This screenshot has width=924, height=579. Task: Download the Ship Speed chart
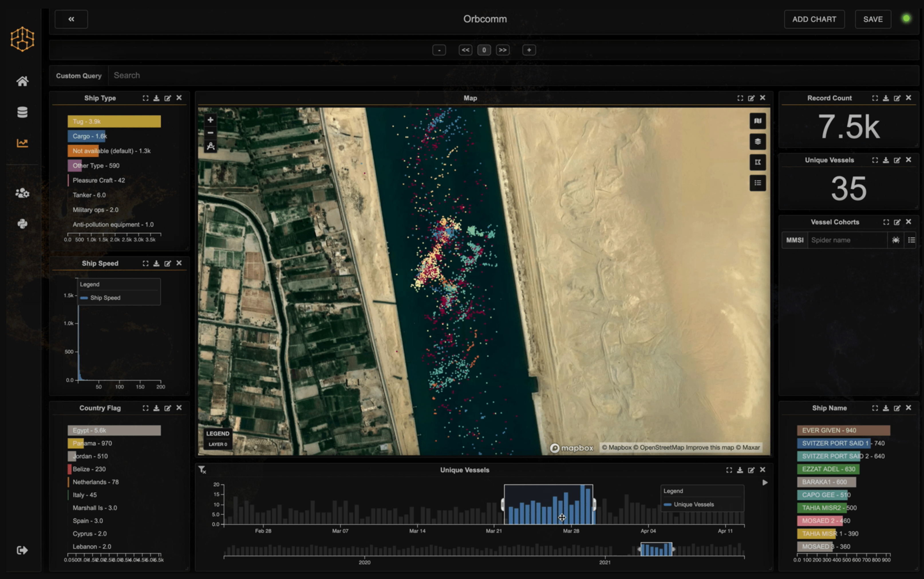(x=156, y=263)
